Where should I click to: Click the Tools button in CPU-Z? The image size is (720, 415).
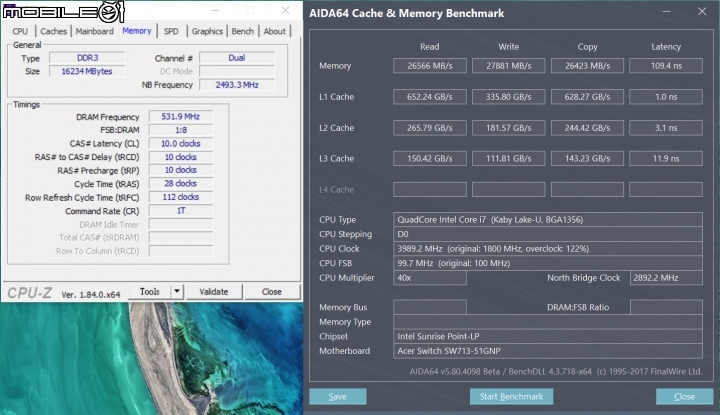click(x=150, y=292)
